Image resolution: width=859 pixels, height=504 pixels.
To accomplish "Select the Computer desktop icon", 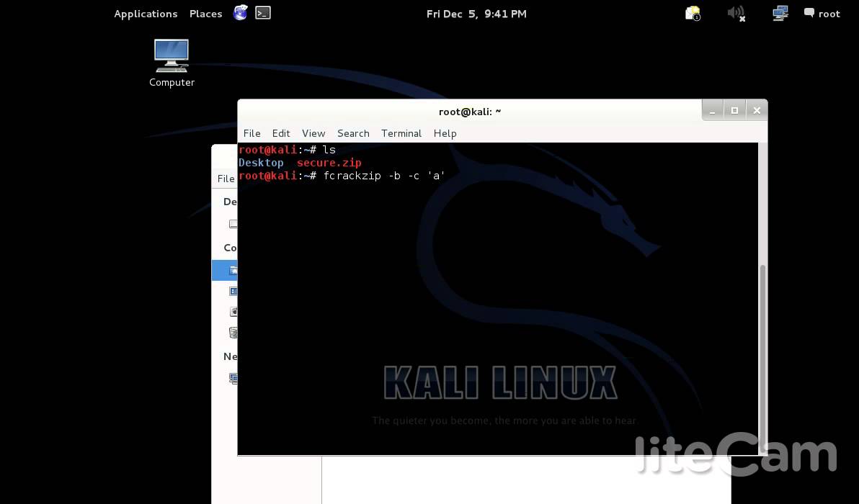I will (x=172, y=63).
